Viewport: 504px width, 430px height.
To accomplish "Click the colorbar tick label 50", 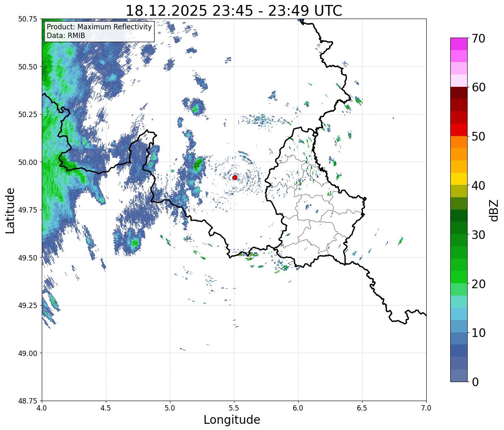I will tap(478, 136).
